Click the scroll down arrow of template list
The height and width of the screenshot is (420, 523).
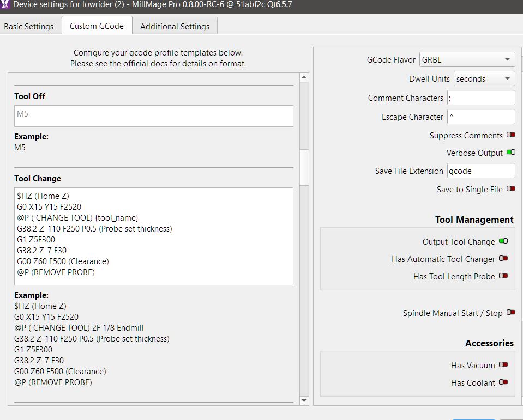click(x=304, y=400)
